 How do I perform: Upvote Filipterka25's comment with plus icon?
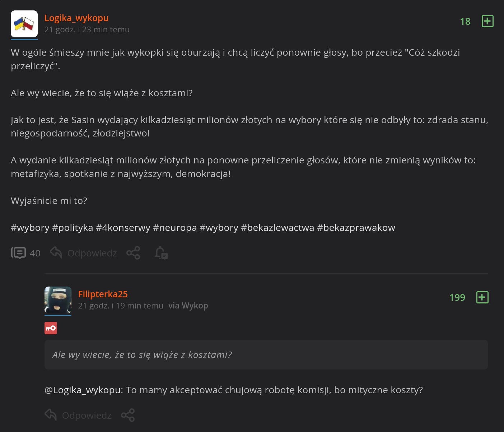(x=482, y=297)
